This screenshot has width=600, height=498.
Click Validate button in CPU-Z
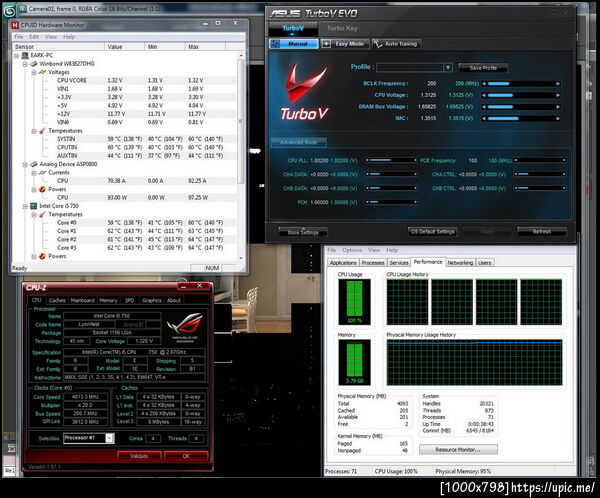139,456
